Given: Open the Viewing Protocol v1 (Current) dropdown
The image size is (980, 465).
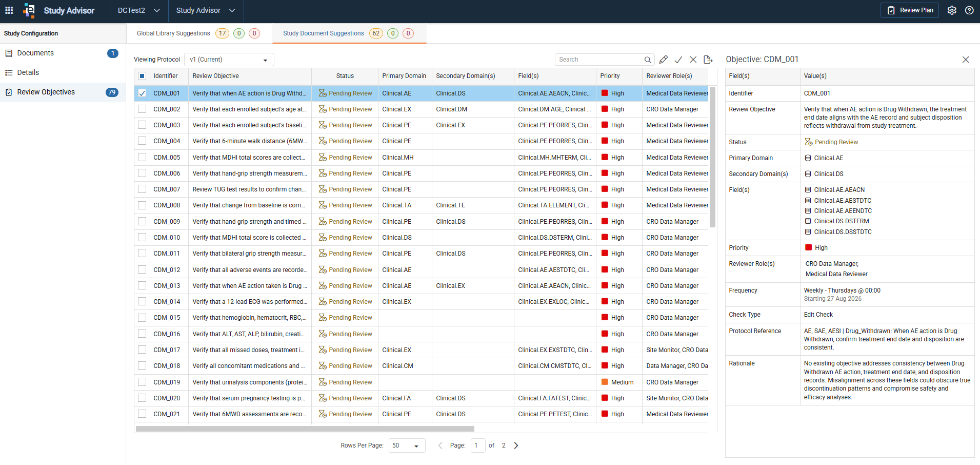Looking at the screenshot, I should 229,60.
